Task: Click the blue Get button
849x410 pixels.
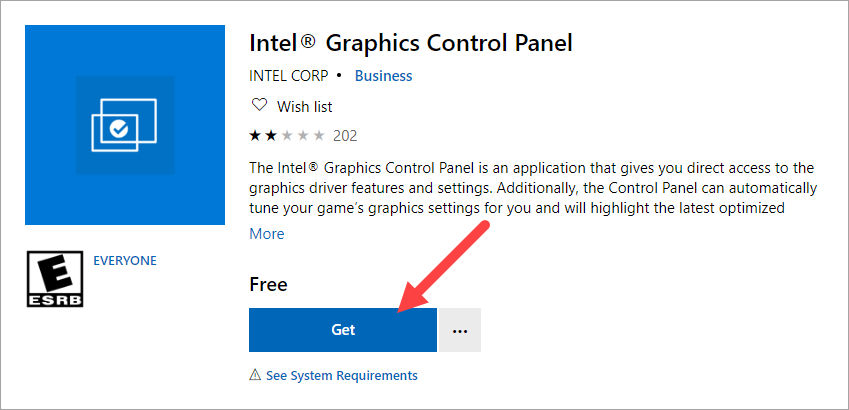Action: coord(342,330)
